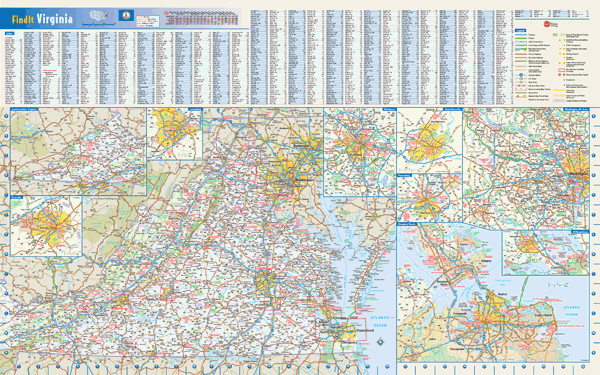Open the Roanoke inset map
Screen dimensions: 600x375
pyautogui.click(x=46, y=226)
